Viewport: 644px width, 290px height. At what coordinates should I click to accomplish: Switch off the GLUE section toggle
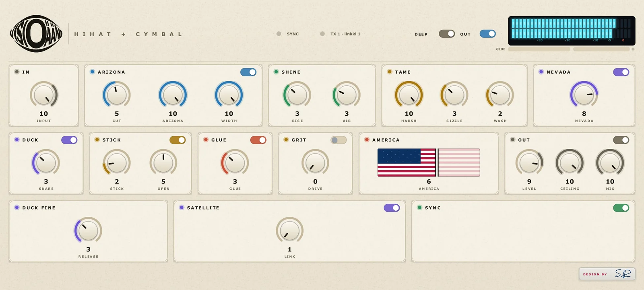tap(258, 140)
